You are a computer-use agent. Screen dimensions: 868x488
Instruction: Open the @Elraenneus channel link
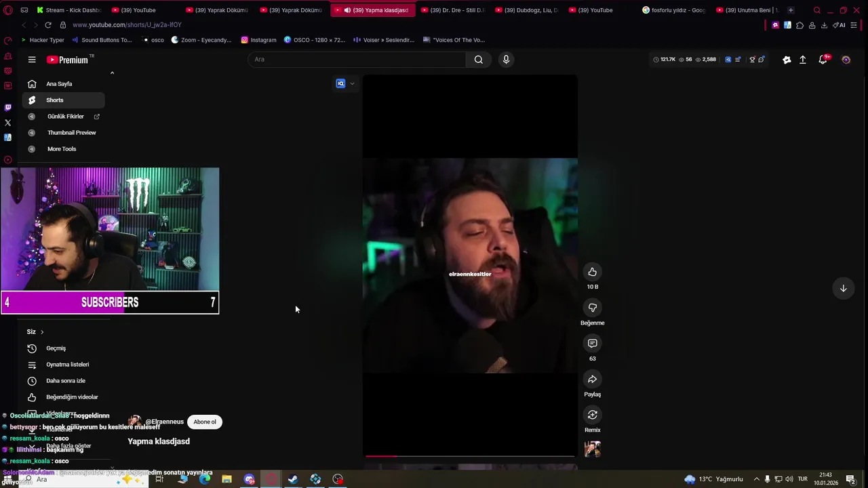click(164, 422)
